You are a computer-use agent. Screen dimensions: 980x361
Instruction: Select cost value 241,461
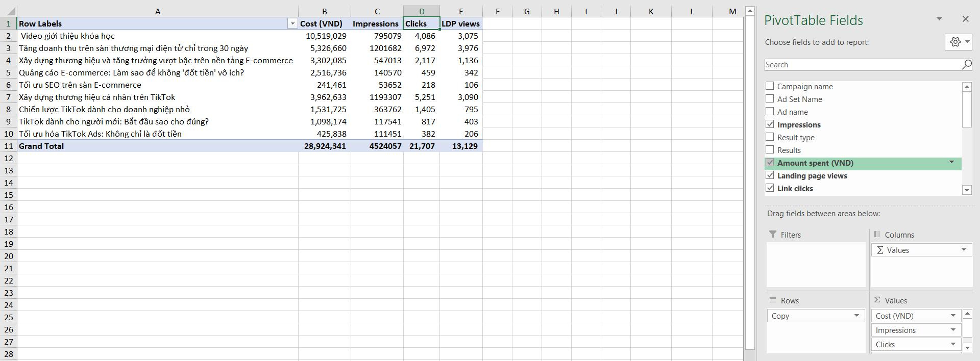click(x=325, y=85)
